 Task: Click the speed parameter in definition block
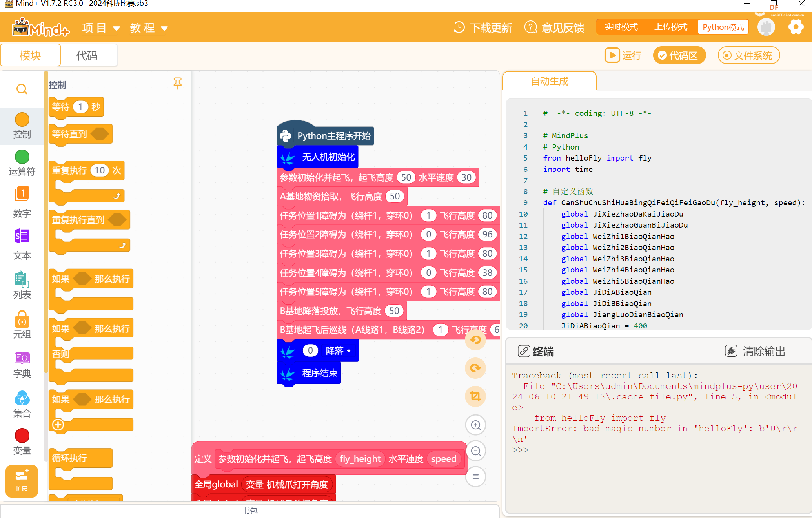[444, 459]
